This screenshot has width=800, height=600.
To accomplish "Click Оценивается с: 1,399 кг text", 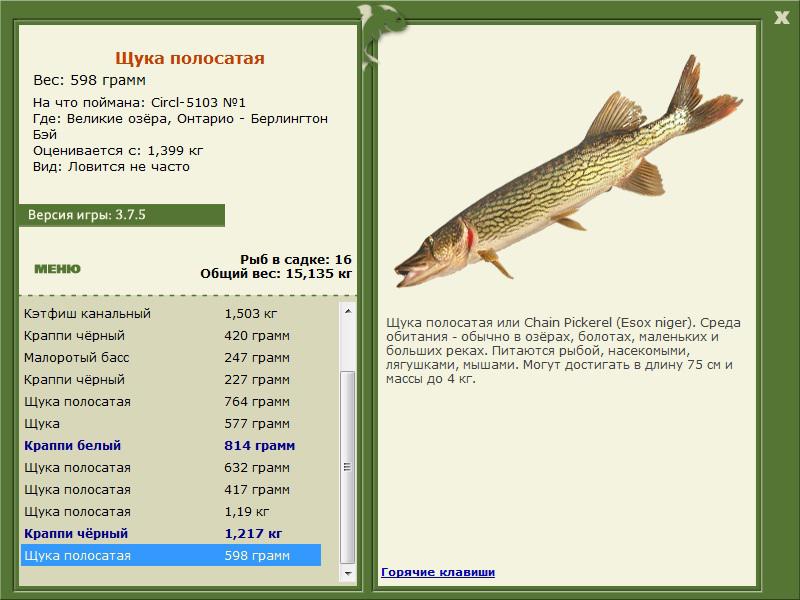I will (118, 151).
